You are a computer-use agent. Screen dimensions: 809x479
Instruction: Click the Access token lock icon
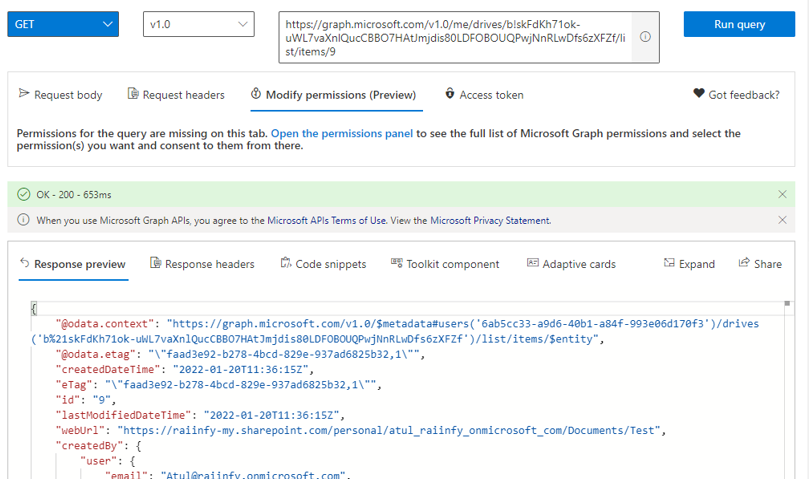[x=450, y=93]
